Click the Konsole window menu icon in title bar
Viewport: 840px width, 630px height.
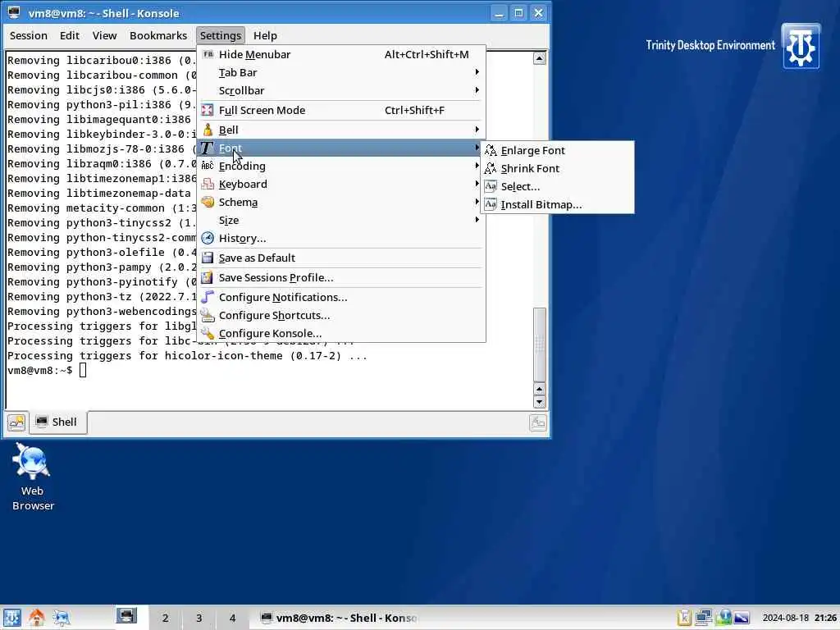(14, 12)
